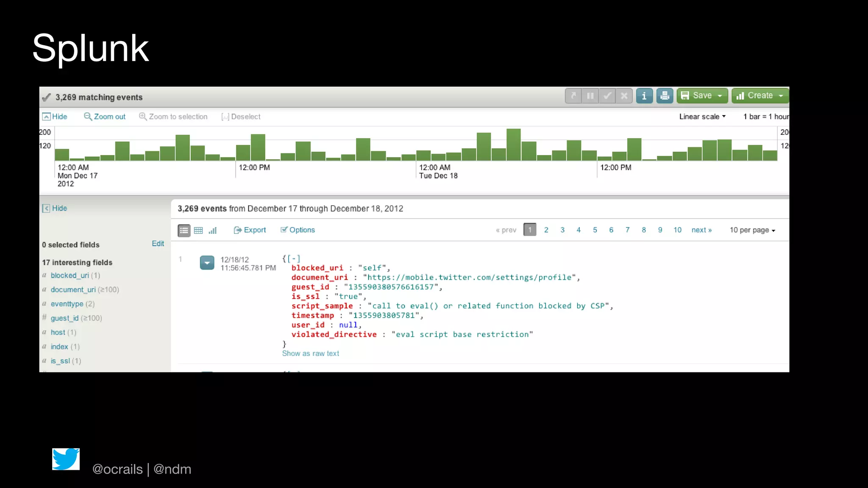Open the job info inspector icon
The image size is (868, 488).
pyautogui.click(x=644, y=96)
